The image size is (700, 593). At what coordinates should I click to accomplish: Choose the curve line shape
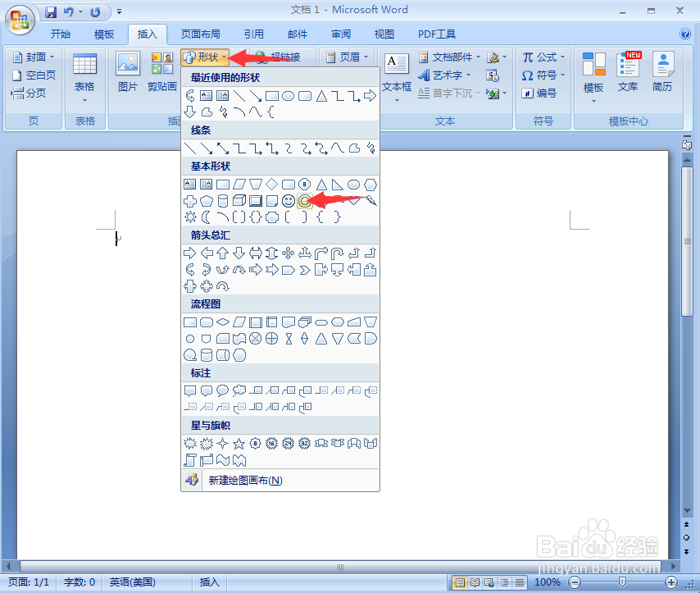[x=338, y=148]
